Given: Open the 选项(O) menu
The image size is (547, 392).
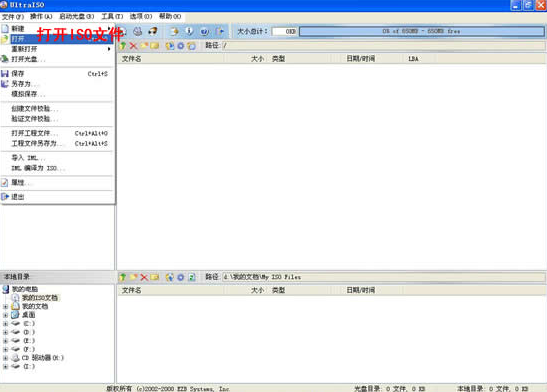Looking at the screenshot, I should (x=141, y=16).
